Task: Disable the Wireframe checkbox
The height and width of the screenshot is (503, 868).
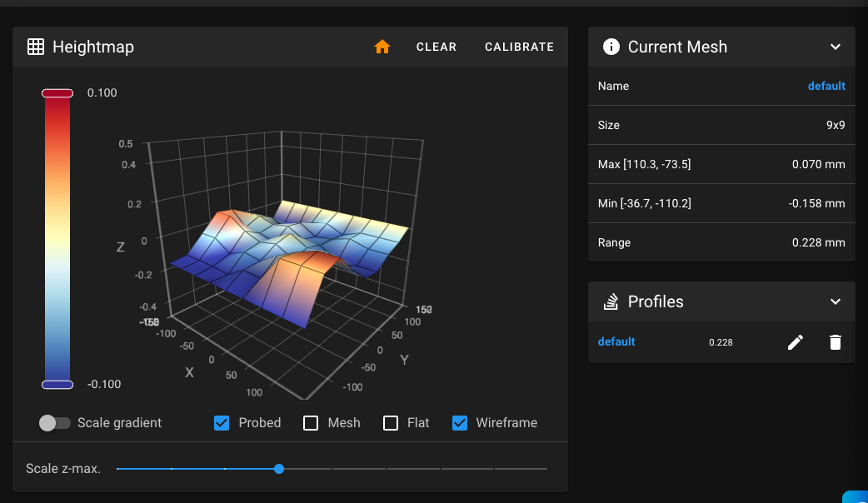Action: pos(460,423)
